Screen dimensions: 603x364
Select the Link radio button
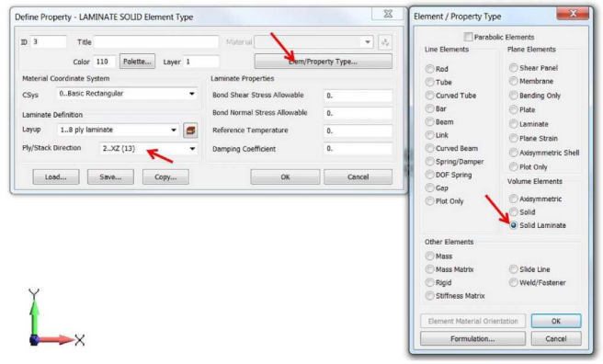click(x=429, y=135)
